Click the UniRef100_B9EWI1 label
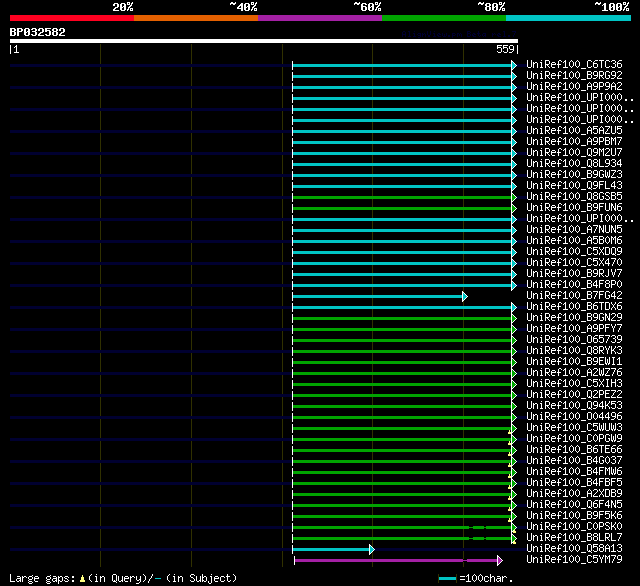640x586 pixels. tap(574, 362)
